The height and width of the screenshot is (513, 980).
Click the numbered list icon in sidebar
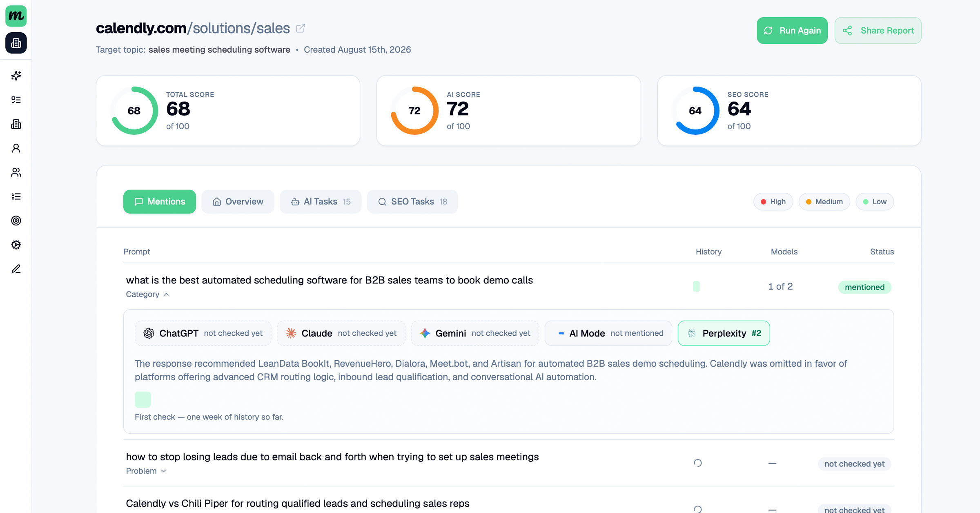coord(16,196)
